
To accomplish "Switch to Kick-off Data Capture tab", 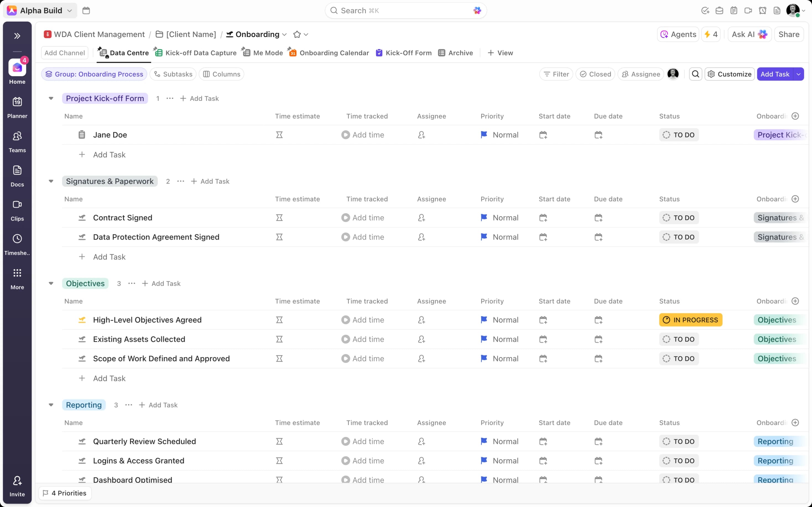I will 201,53.
